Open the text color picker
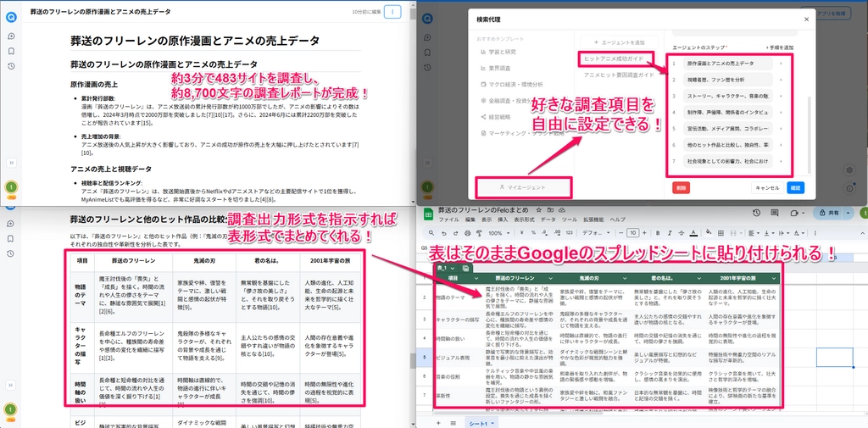Image resolution: width=868 pixels, height=428 pixels. coord(693,233)
